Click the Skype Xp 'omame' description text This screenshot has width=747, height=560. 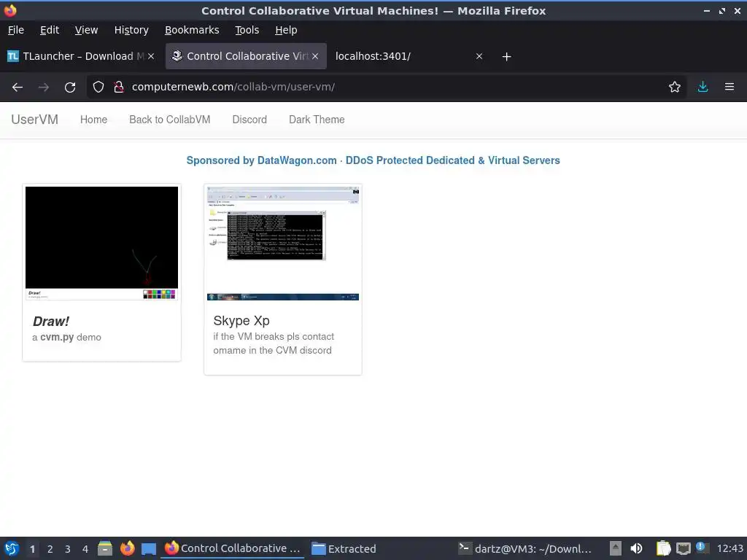click(274, 343)
